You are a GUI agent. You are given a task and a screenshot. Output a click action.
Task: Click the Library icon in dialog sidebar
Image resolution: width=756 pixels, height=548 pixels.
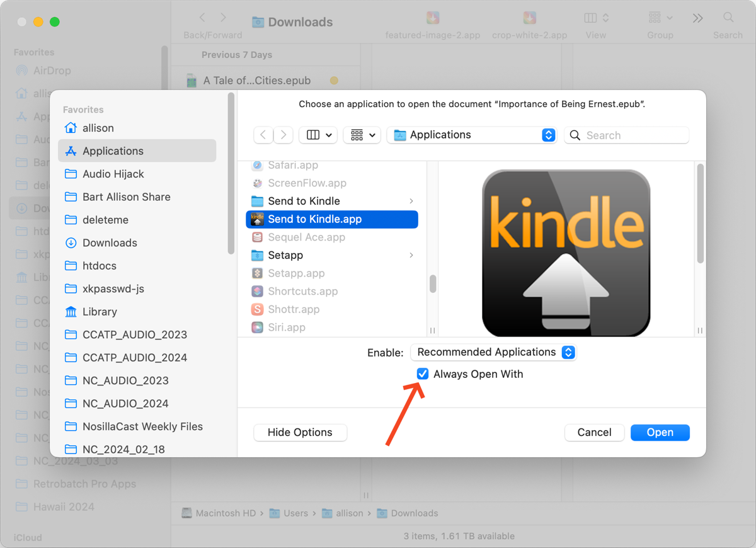coord(71,312)
